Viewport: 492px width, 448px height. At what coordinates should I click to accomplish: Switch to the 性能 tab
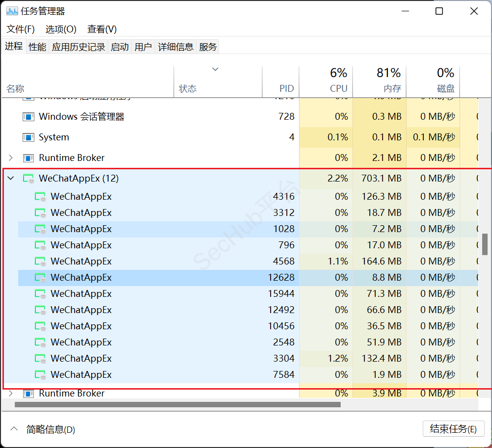[x=37, y=47]
